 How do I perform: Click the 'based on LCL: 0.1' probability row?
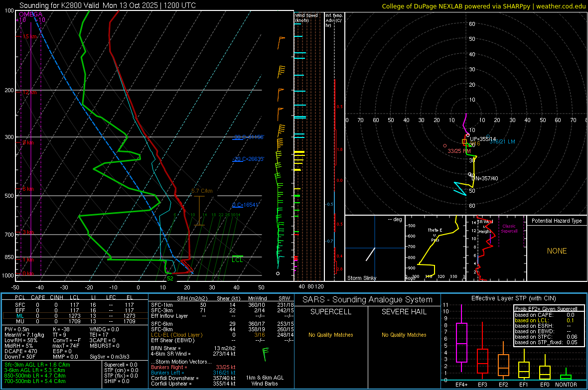(x=545, y=320)
